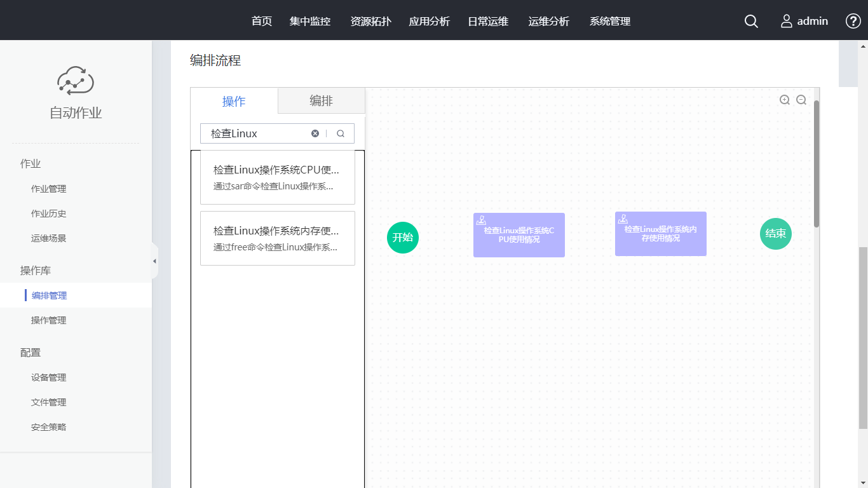
Task: Collapse the left sidebar panel
Action: click(154, 261)
